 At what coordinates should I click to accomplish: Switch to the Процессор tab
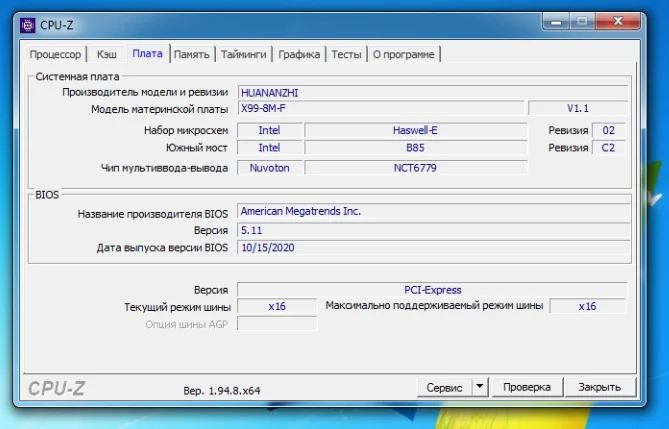pos(55,54)
